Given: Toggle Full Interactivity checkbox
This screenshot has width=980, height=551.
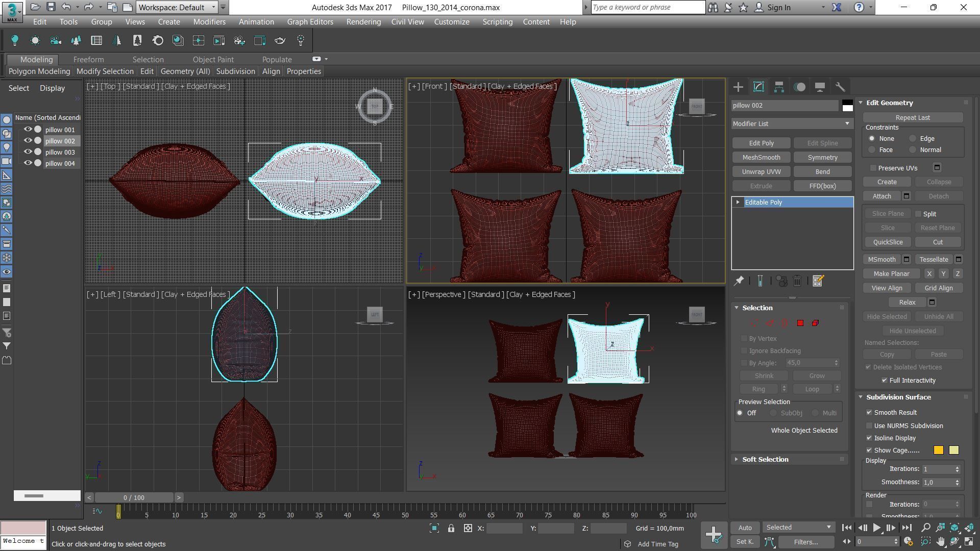Looking at the screenshot, I should point(885,381).
